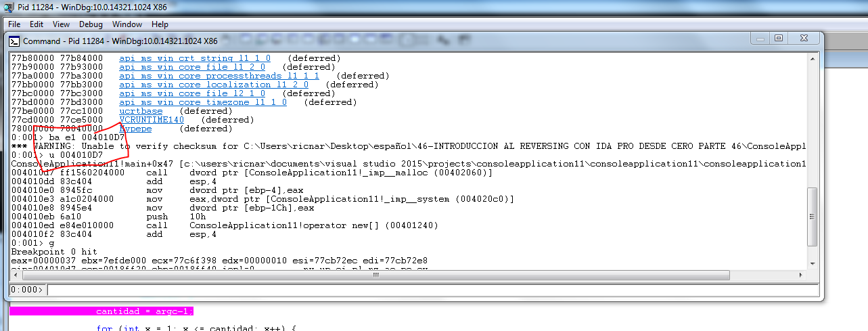Screen dimensions: 868x331
Task: Open the Debug menu
Action: click(x=91, y=24)
